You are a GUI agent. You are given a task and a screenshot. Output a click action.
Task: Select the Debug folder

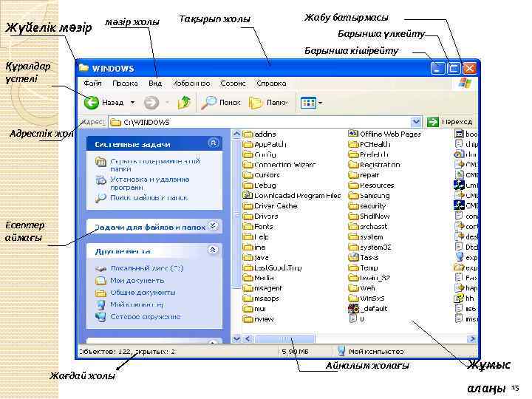coord(259,185)
